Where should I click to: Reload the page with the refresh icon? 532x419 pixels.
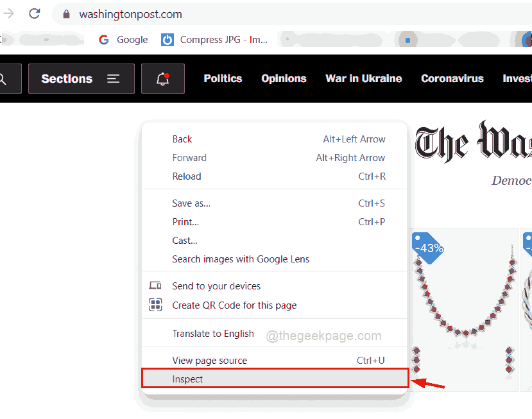35,13
